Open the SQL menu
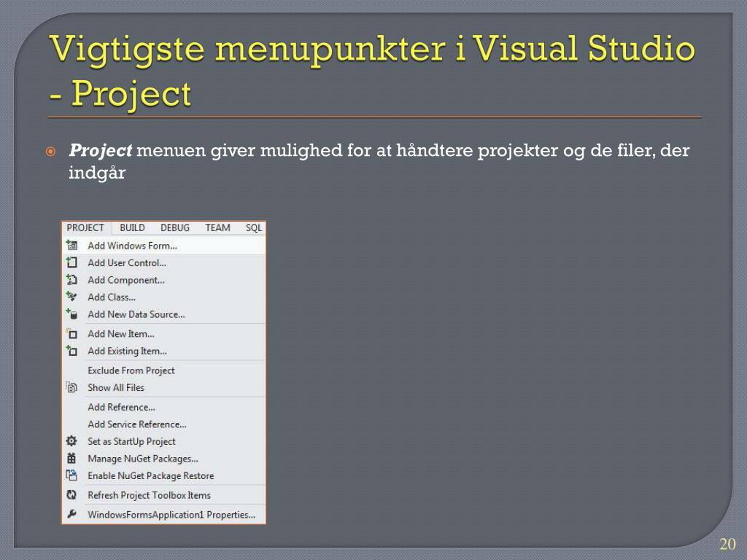The width and height of the screenshot is (747, 560). 254,228
